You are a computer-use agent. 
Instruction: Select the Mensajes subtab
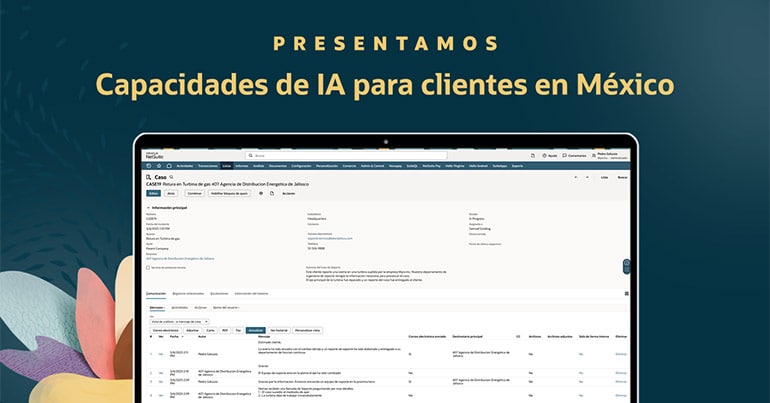(157, 308)
